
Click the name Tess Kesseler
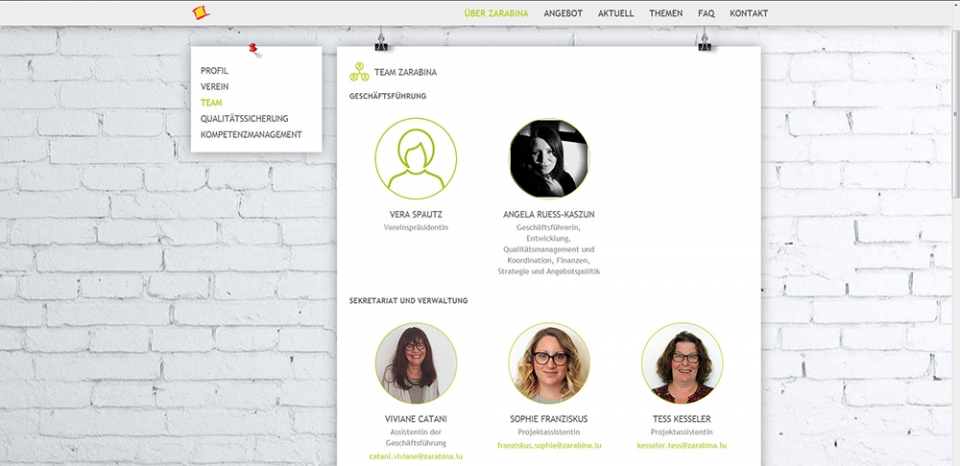(682, 419)
